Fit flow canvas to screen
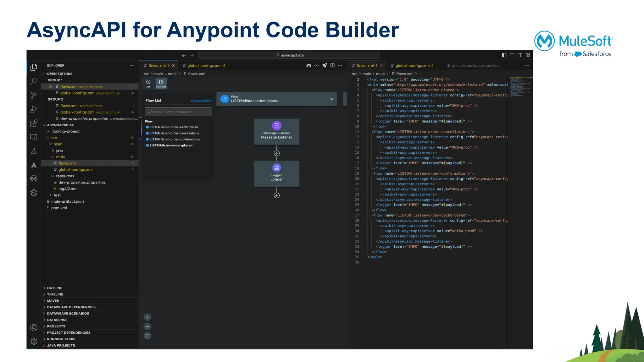 click(147, 336)
